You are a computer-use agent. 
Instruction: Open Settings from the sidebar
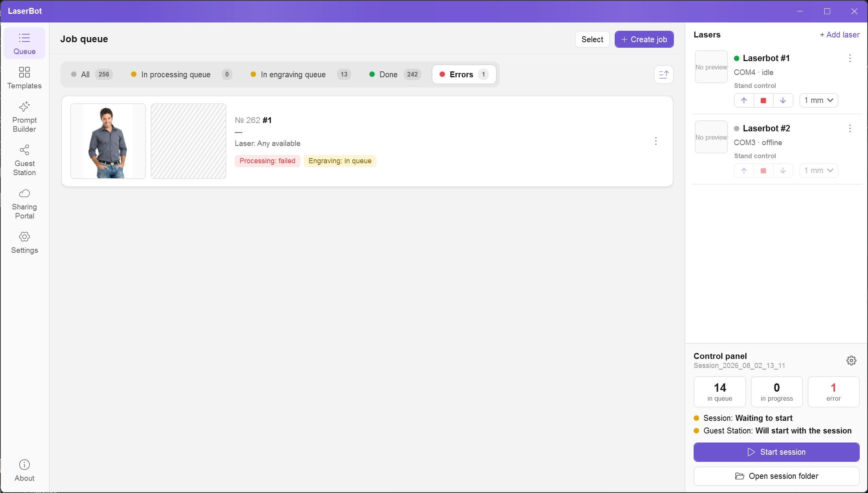point(24,242)
